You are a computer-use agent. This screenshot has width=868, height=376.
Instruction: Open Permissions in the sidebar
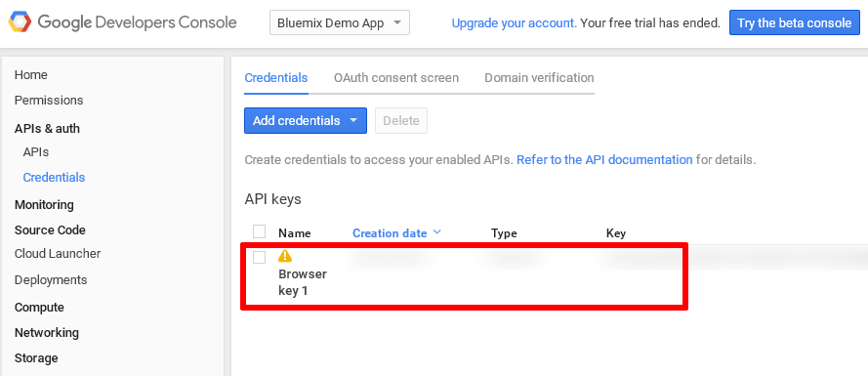point(49,101)
